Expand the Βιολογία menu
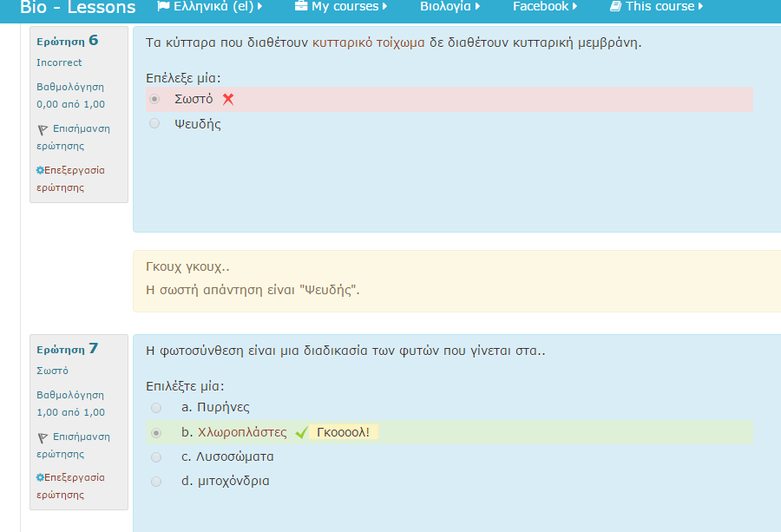781x532 pixels. point(450,6)
